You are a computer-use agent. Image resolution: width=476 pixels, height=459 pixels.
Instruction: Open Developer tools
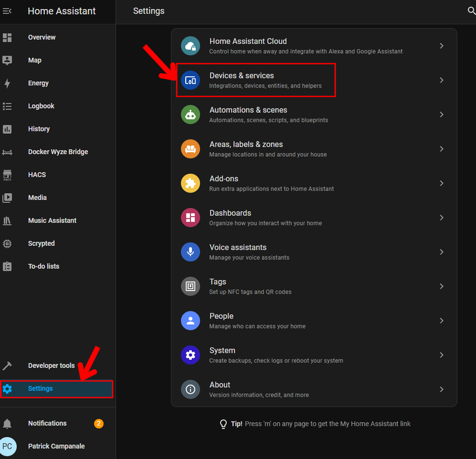[51, 365]
